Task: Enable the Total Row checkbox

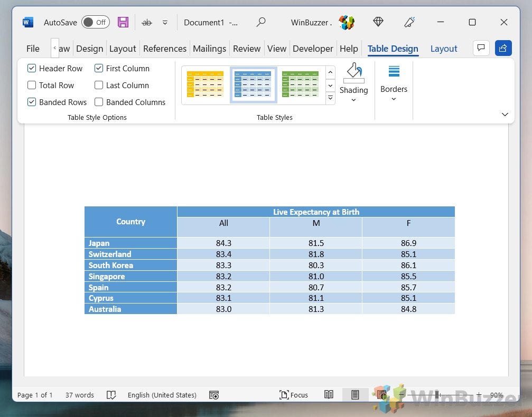Action: [x=32, y=85]
